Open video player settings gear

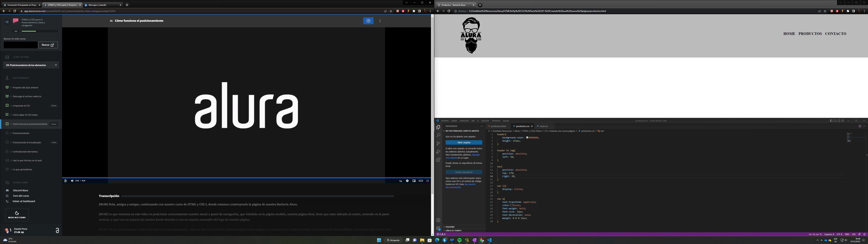407,181
